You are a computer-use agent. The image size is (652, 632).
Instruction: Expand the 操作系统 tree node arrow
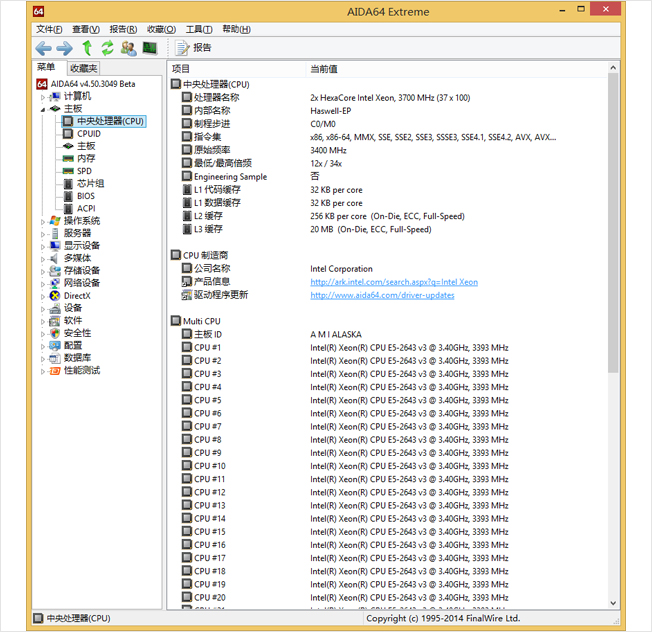tap(42, 222)
